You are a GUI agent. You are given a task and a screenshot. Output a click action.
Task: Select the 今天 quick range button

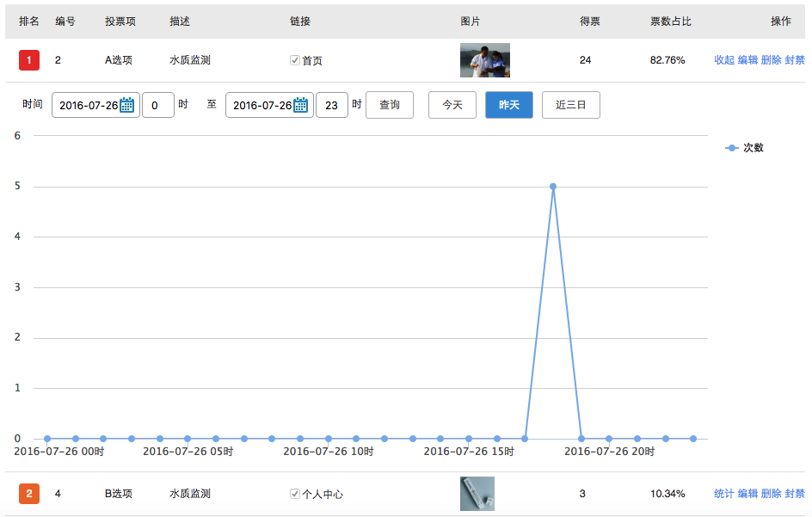[x=452, y=105]
